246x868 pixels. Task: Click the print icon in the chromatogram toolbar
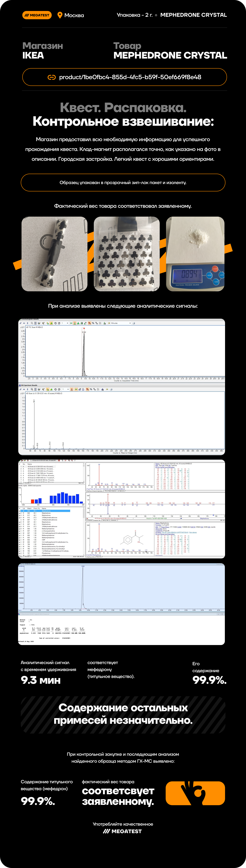click(134, 323)
